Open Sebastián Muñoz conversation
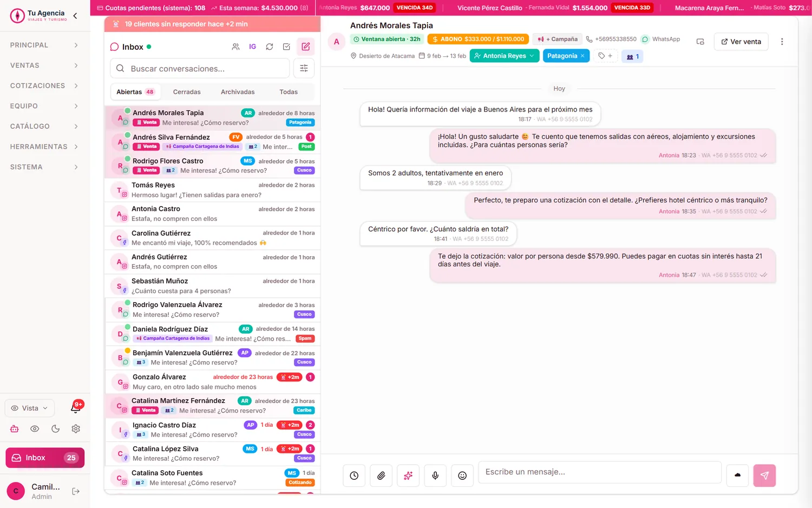The height and width of the screenshot is (508, 812). (x=212, y=286)
